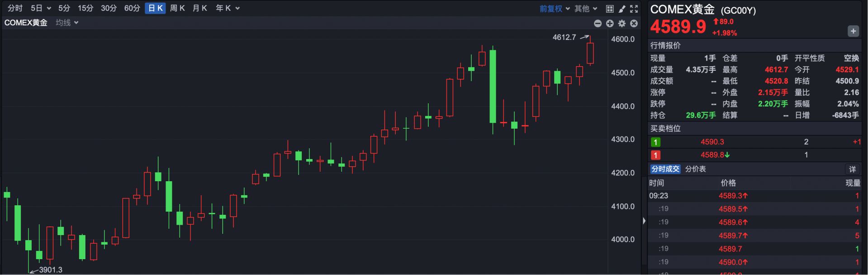Click the 价格 column header
Viewport: 868px width, 275px height.
(x=728, y=183)
